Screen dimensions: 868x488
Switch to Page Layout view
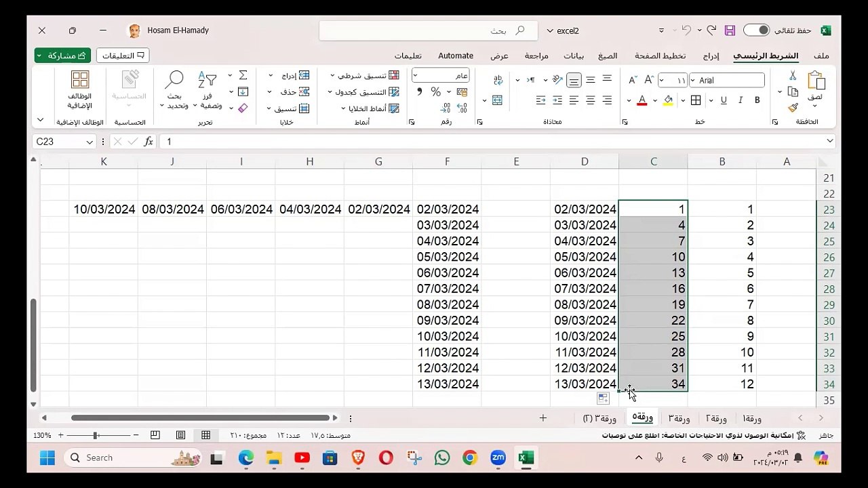click(180, 435)
